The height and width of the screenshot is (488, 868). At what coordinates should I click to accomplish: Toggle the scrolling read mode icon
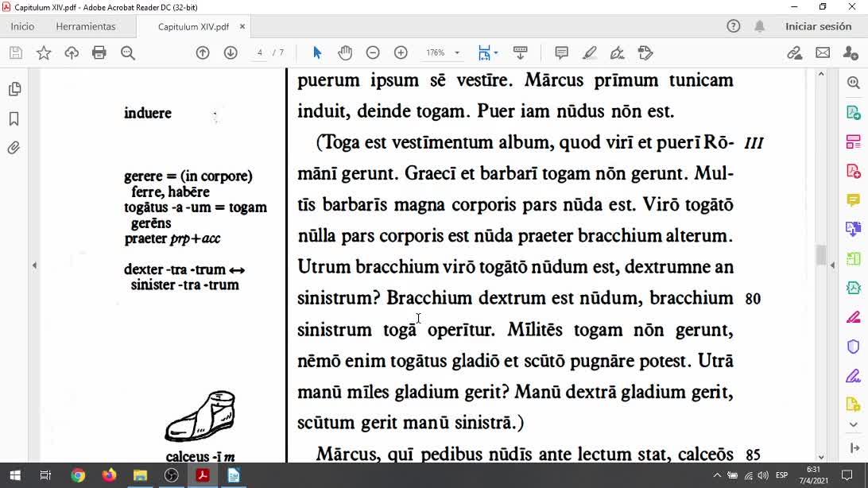[521, 52]
